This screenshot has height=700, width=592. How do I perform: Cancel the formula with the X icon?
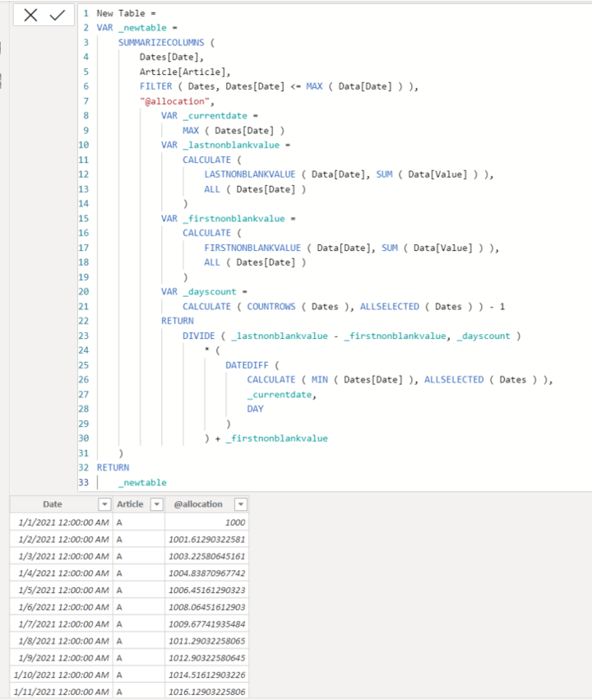click(x=30, y=15)
